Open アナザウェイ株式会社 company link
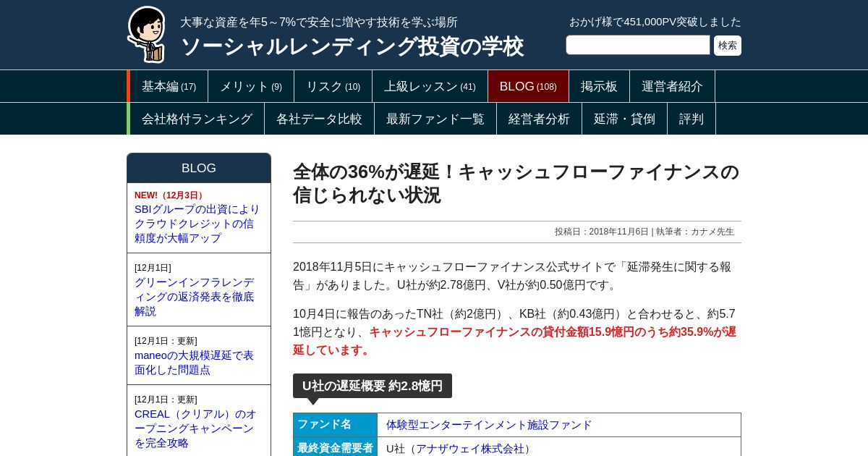Screen dimensions: 868x456 tap(469, 449)
